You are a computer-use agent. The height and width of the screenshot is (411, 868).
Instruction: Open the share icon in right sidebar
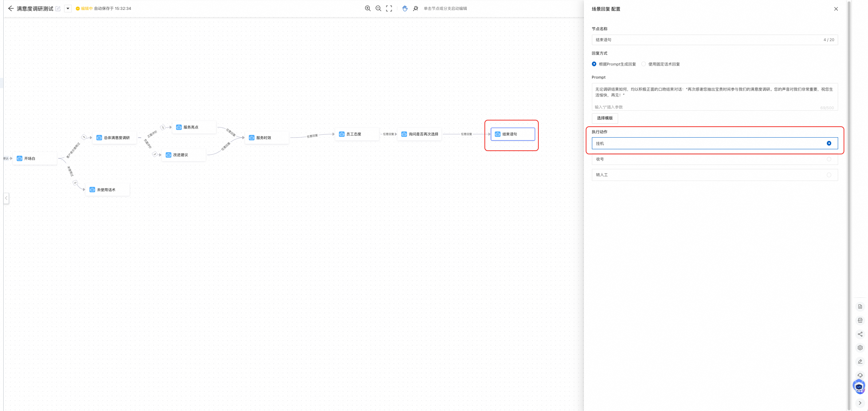tap(860, 334)
